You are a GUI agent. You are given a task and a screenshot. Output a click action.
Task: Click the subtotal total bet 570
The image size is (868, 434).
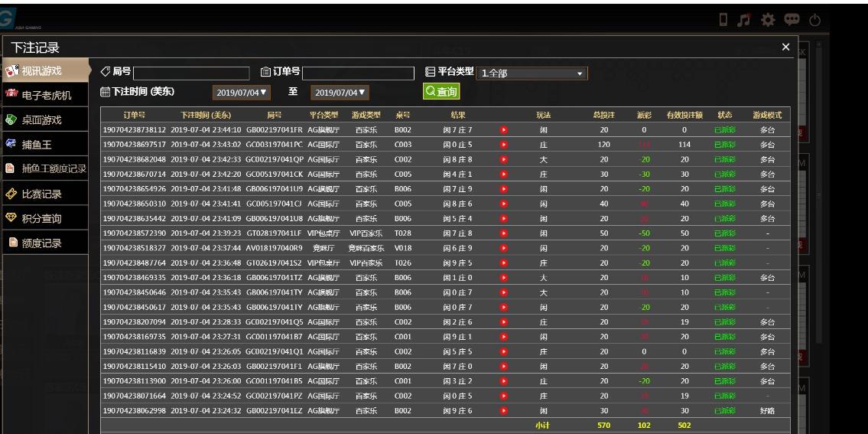tap(604, 425)
